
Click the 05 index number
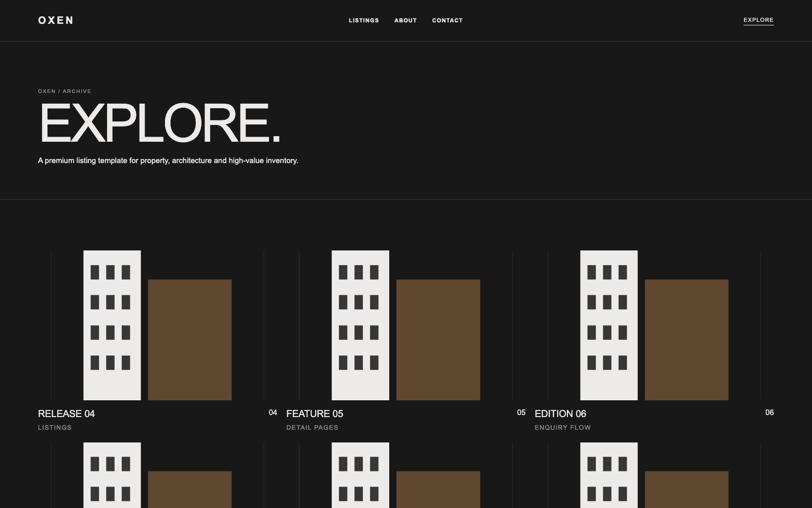coord(521,412)
